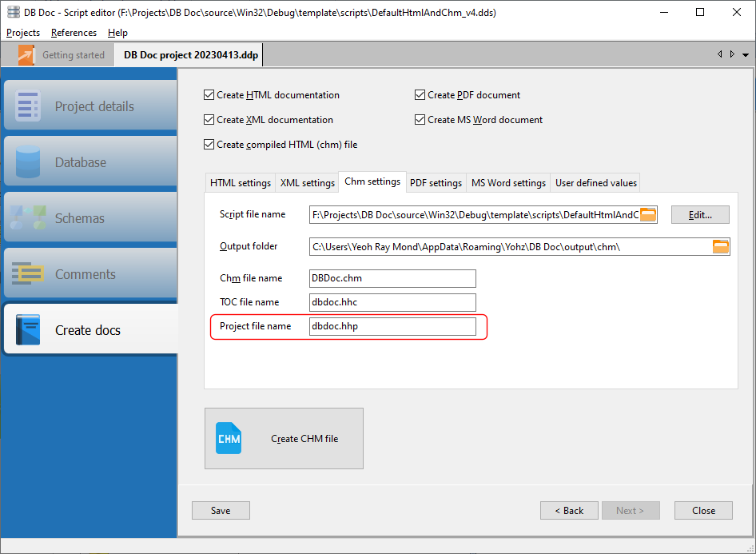This screenshot has height=554, width=756.
Task: Click the Getting started tab icon
Action: (x=27, y=55)
